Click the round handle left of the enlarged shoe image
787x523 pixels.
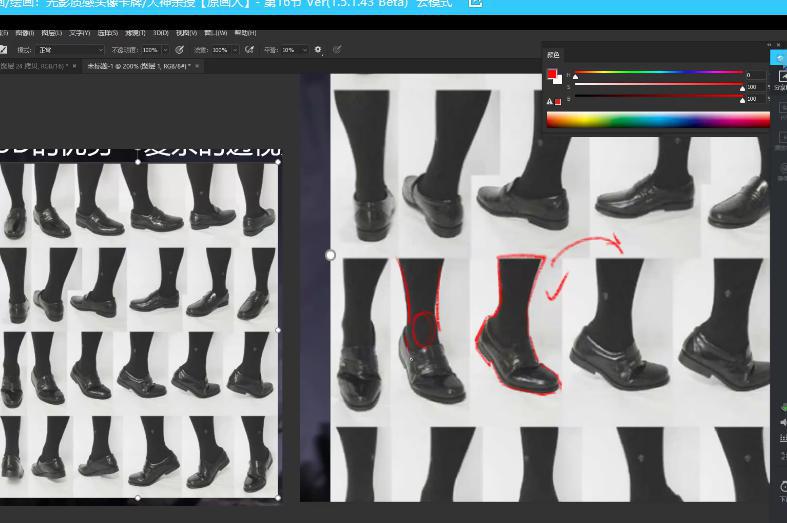(330, 255)
